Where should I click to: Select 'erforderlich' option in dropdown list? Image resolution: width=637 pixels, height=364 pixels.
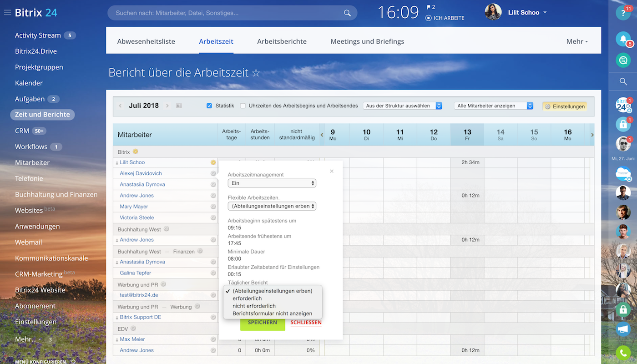247,298
